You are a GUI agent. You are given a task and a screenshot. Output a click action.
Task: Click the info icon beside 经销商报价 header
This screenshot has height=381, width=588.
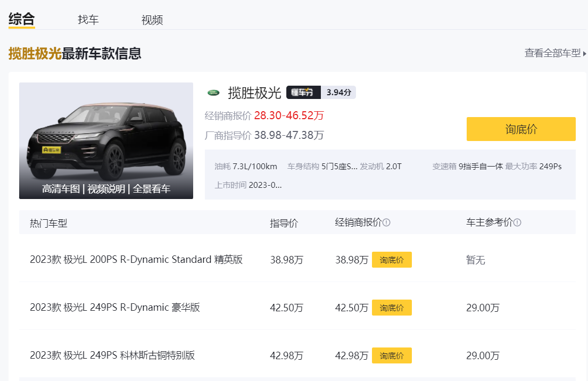point(386,222)
